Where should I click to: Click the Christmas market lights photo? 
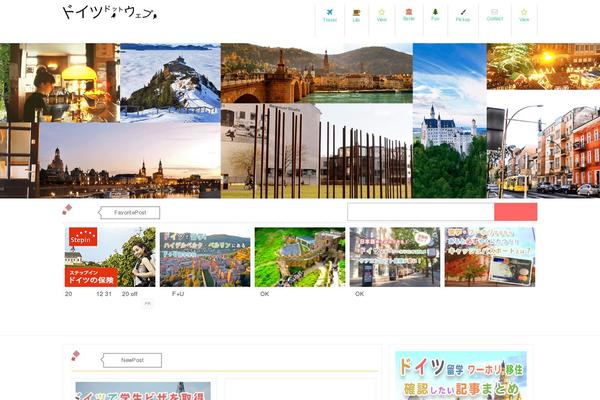click(x=543, y=66)
